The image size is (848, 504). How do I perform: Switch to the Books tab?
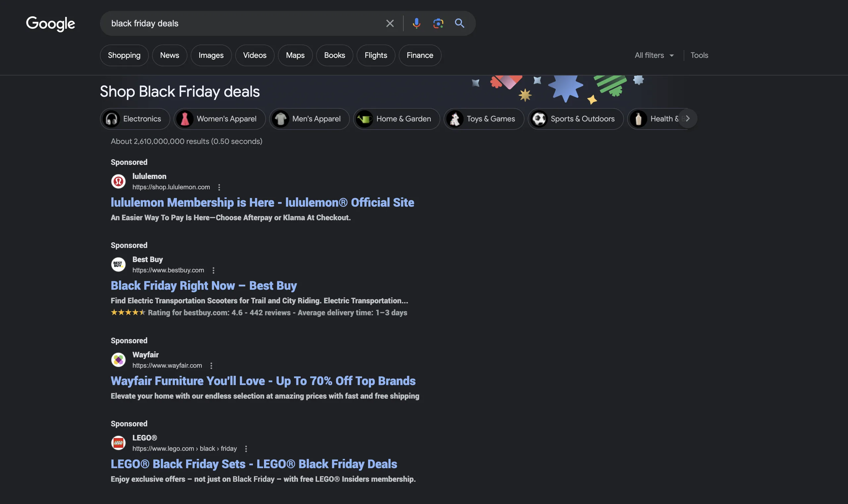click(335, 55)
